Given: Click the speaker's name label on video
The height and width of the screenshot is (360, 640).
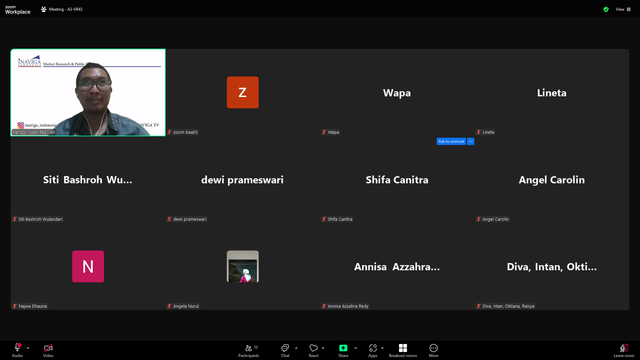Looking at the screenshot, I should coord(33,132).
